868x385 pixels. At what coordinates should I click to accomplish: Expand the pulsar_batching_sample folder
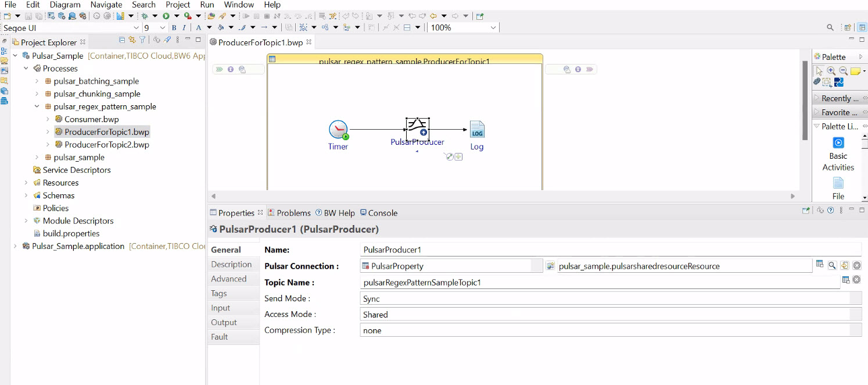point(37,81)
